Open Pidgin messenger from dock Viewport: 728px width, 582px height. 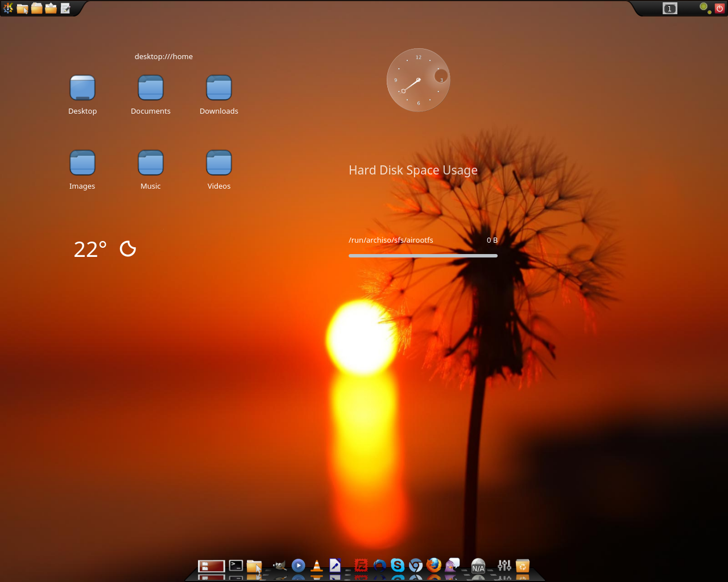click(452, 566)
